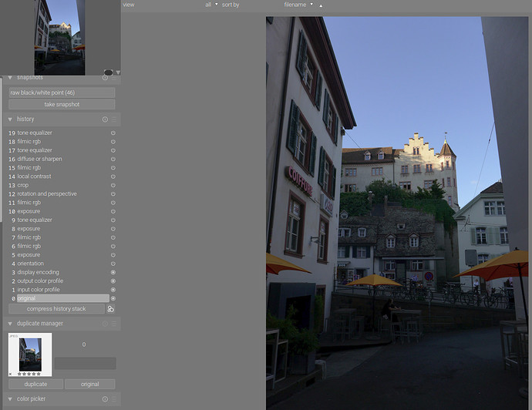Select the duplicate manager image thumbnail

(x=30, y=354)
